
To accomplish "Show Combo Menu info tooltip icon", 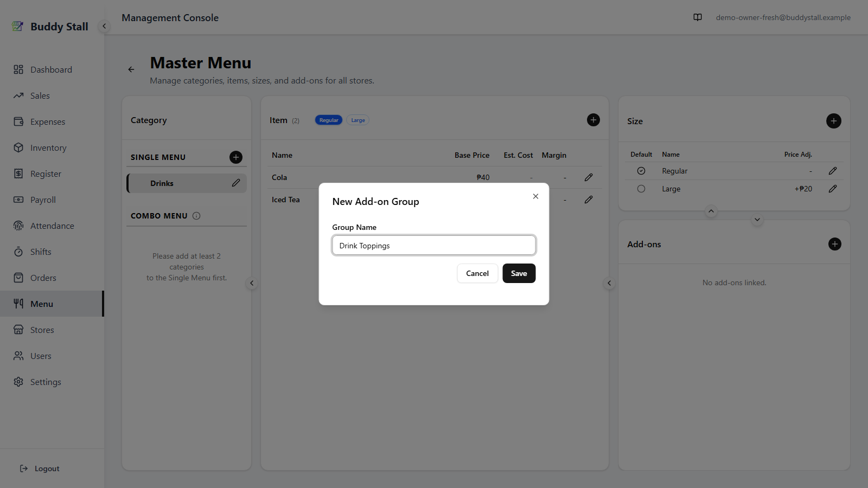I will click(196, 216).
